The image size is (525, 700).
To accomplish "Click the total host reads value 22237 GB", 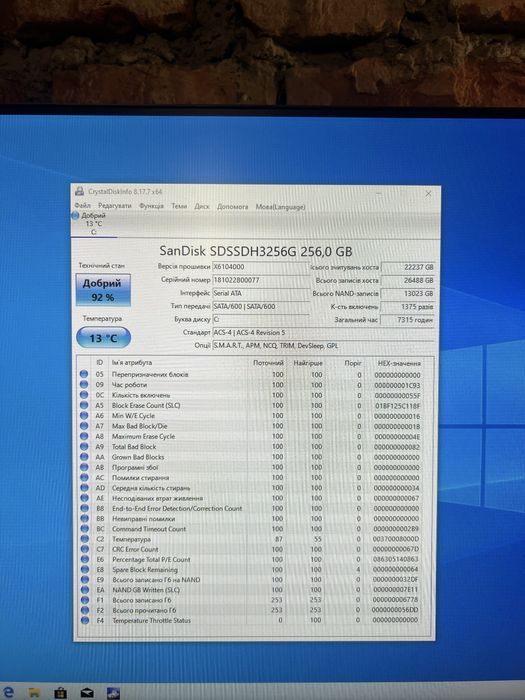I will click(x=408, y=267).
